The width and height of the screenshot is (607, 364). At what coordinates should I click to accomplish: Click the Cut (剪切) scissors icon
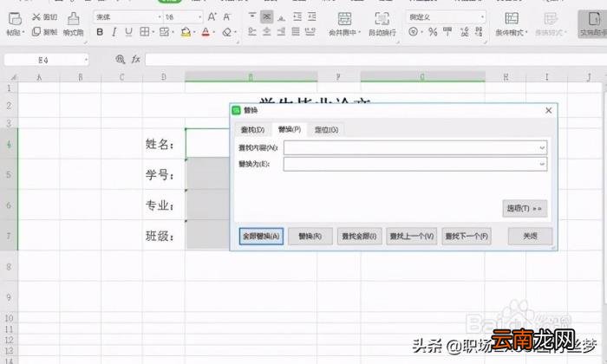36,16
